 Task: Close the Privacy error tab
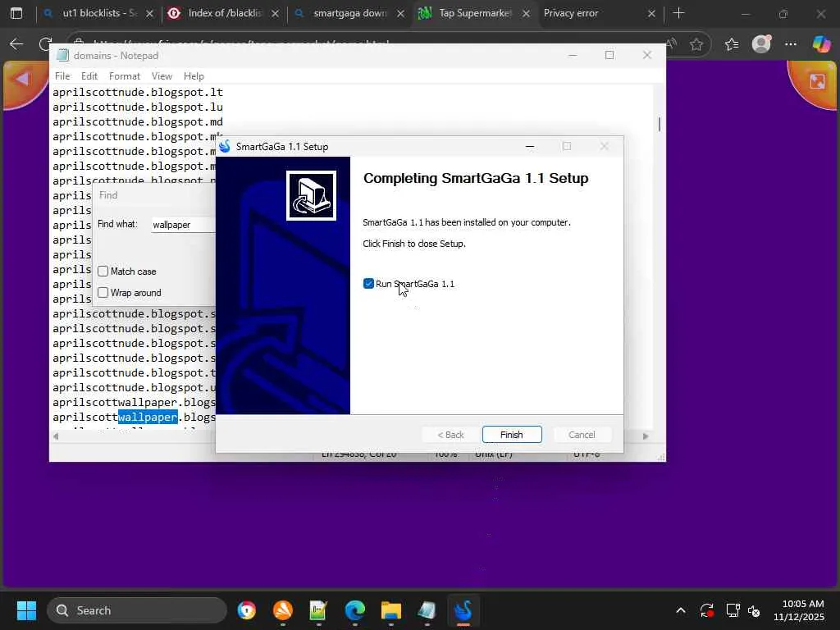coord(651,13)
